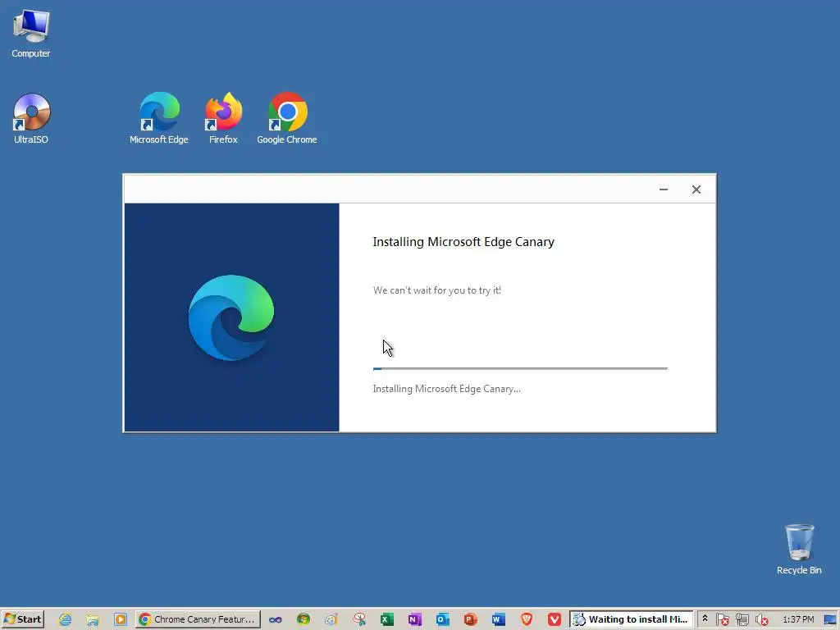Open the green Windows orb taskbar icon
Screen dimensions: 840x630
tap(304, 619)
